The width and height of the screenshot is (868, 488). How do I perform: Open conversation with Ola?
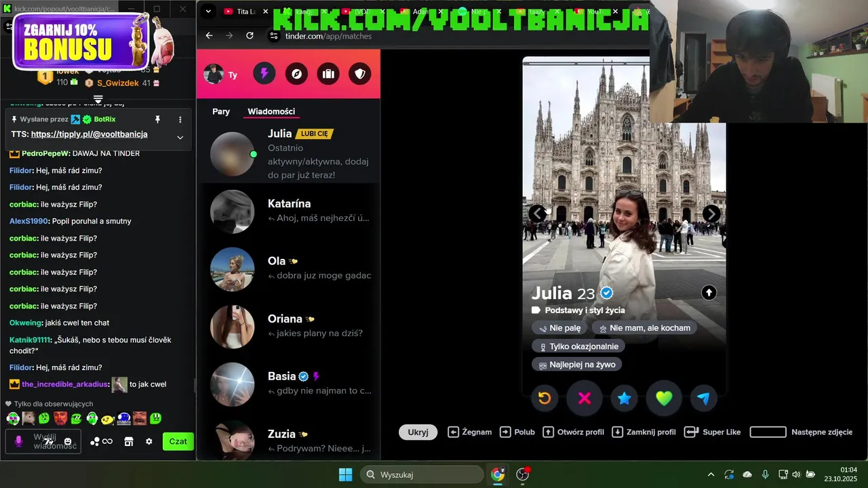pos(288,269)
